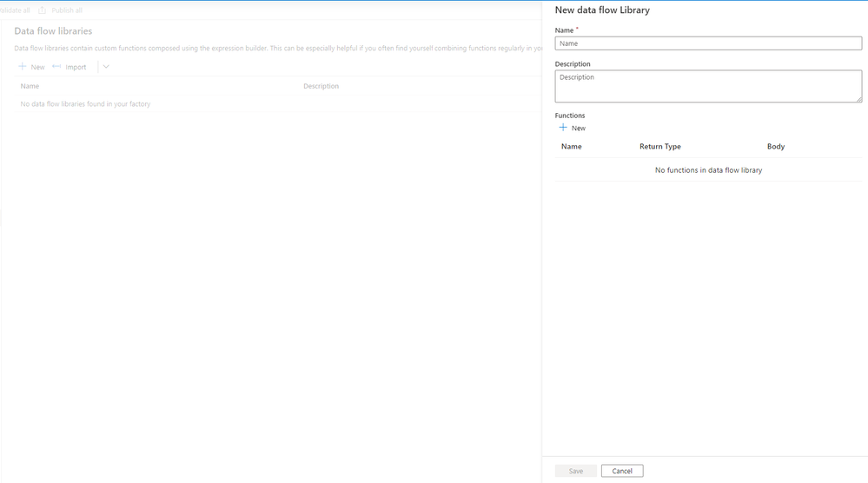Click 'No functions in data flow library' text

click(709, 170)
